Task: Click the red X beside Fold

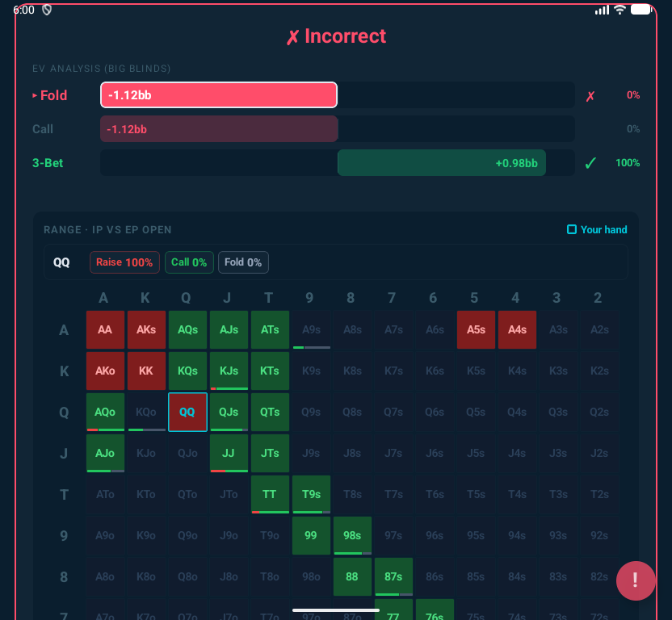Action: [x=590, y=96]
